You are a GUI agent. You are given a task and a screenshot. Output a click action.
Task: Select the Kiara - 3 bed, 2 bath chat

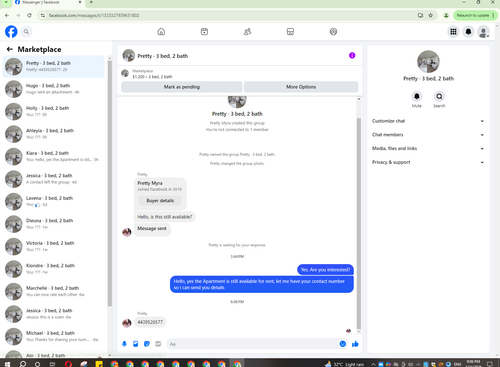tap(54, 156)
